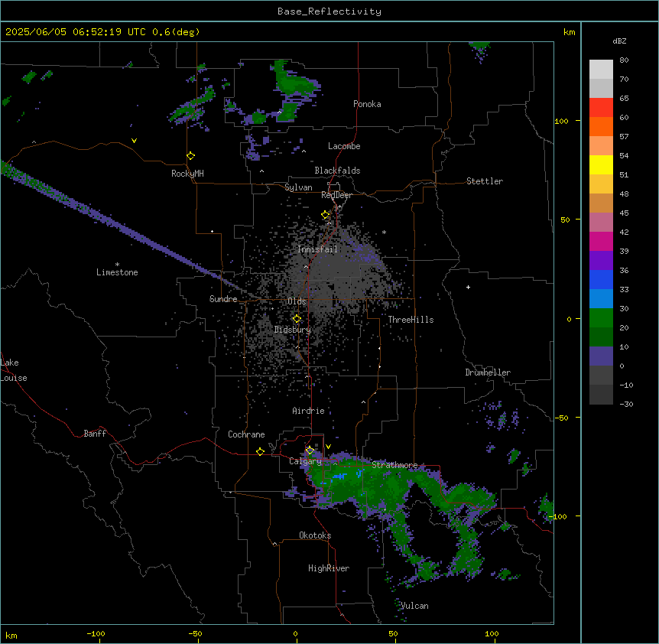Click the Stettler label

pos(485,181)
